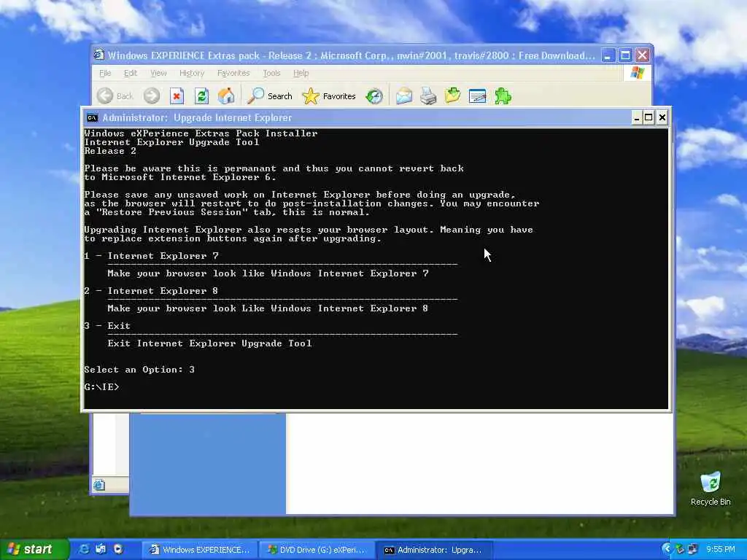This screenshot has height=560, width=747.
Task: Refresh the page with the green arrows icon
Action: 201,96
